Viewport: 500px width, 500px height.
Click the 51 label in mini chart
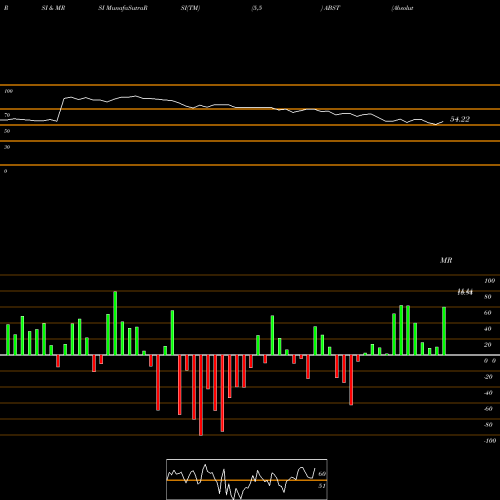point(322,486)
